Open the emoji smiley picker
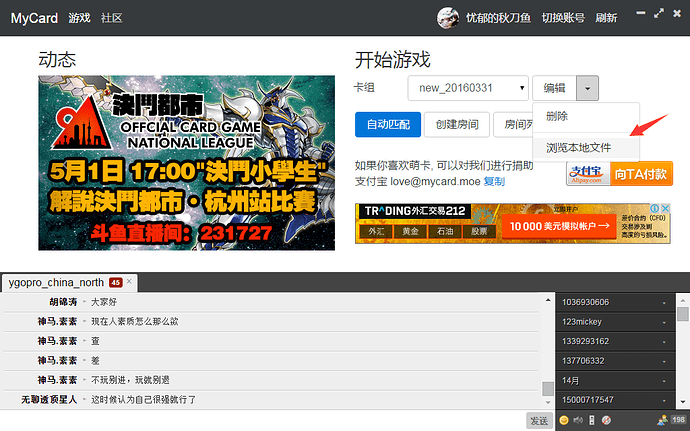 coord(564,420)
